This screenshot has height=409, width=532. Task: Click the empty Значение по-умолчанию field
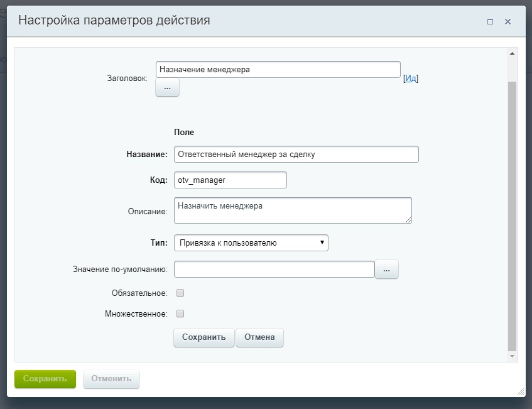(273, 269)
